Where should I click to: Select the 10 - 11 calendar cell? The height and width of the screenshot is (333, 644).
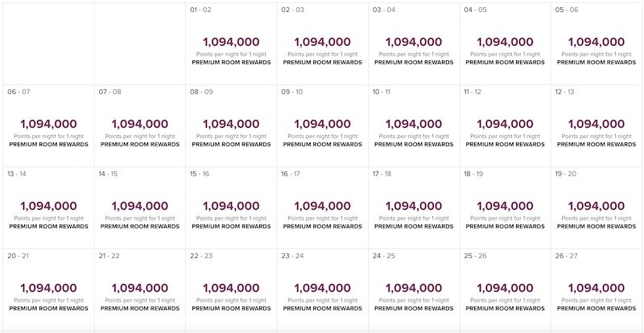(414, 125)
